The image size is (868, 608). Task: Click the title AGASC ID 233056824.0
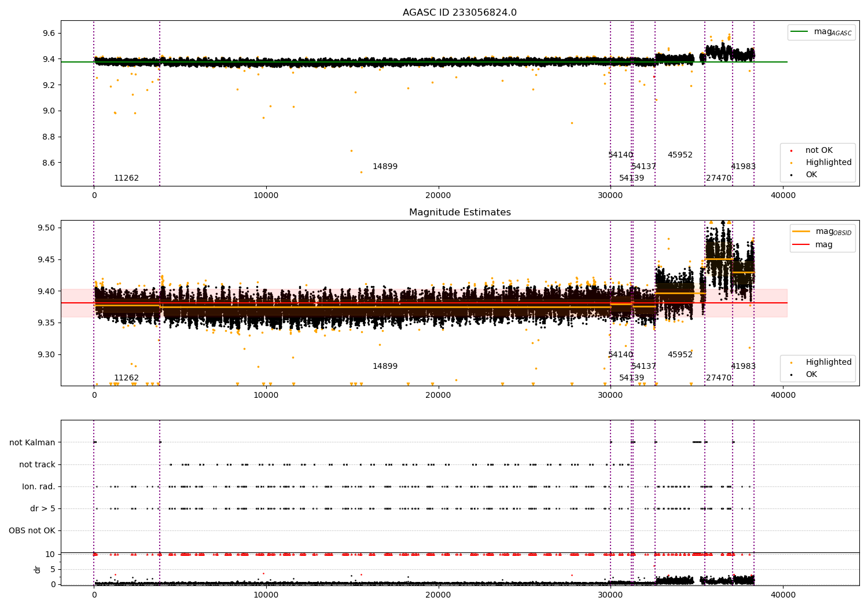(x=459, y=12)
